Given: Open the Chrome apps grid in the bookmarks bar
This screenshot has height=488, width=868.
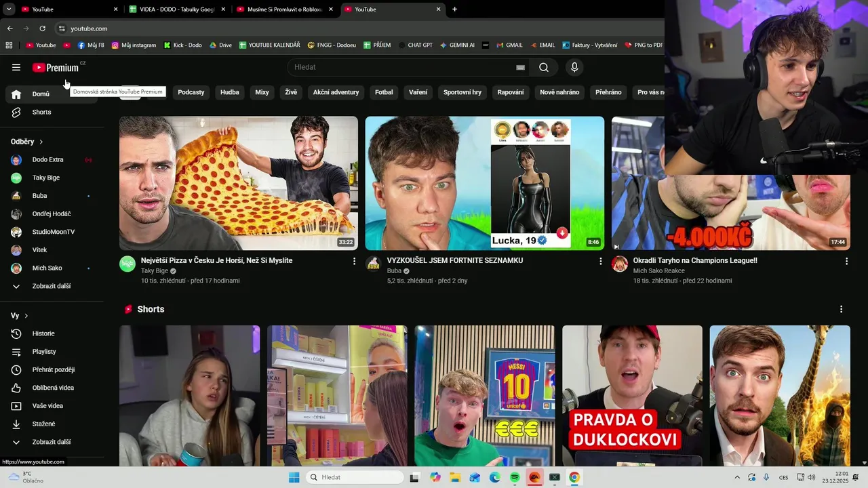Looking at the screenshot, I should [9, 45].
